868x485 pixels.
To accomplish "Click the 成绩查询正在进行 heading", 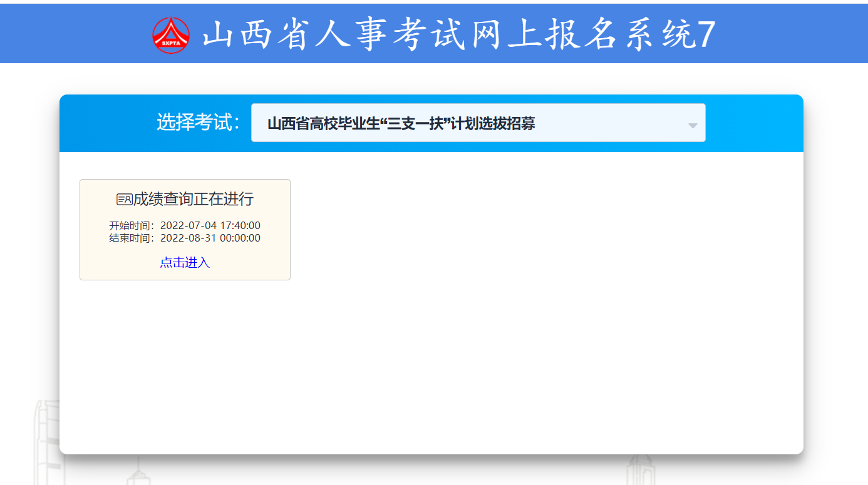I will tap(193, 199).
